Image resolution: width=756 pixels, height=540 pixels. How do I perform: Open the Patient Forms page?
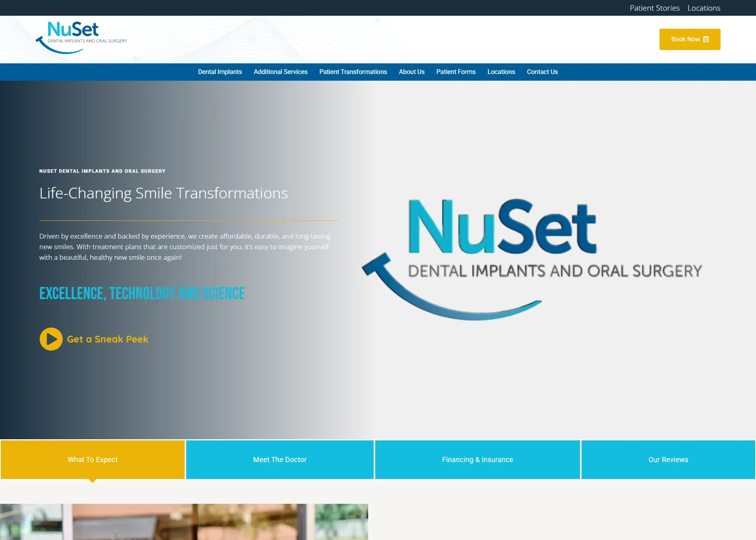[456, 72]
